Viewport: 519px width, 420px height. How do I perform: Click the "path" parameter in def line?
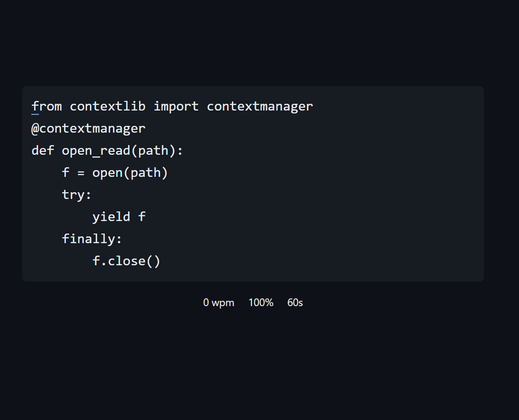pyautogui.click(x=153, y=151)
